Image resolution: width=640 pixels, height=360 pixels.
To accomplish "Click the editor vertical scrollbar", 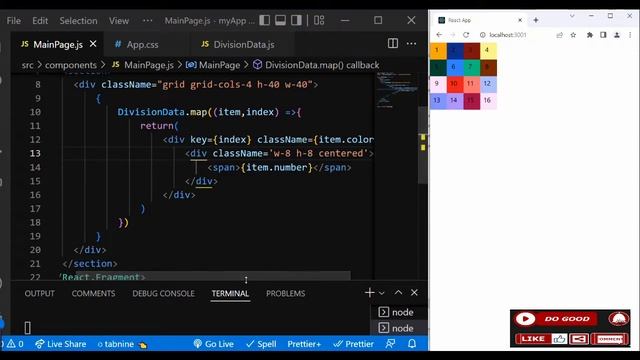I will 423,145.
